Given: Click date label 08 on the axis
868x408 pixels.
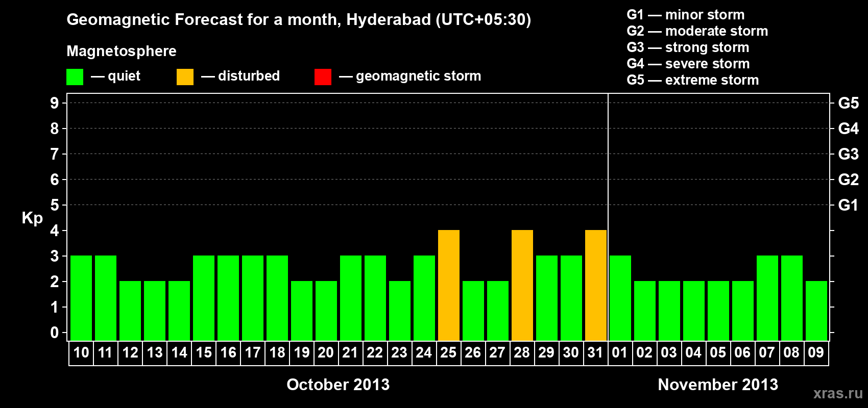Looking at the screenshot, I should tap(792, 352).
